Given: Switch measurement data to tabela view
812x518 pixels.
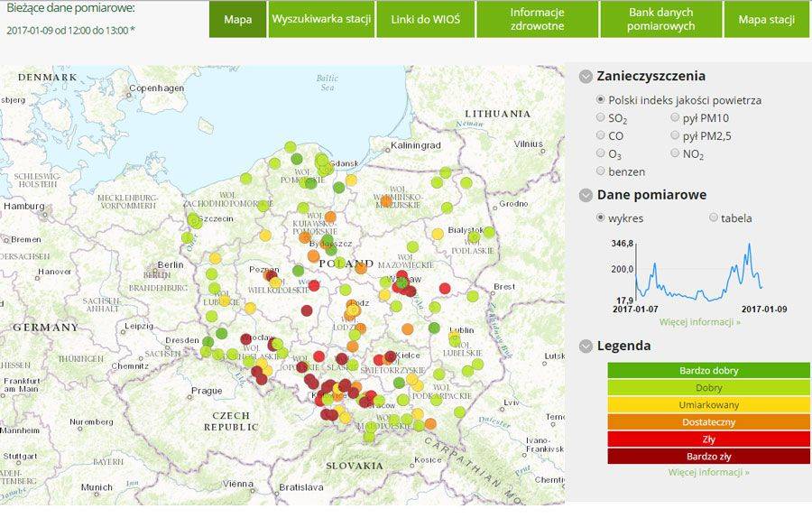Looking at the screenshot, I should click(x=714, y=217).
